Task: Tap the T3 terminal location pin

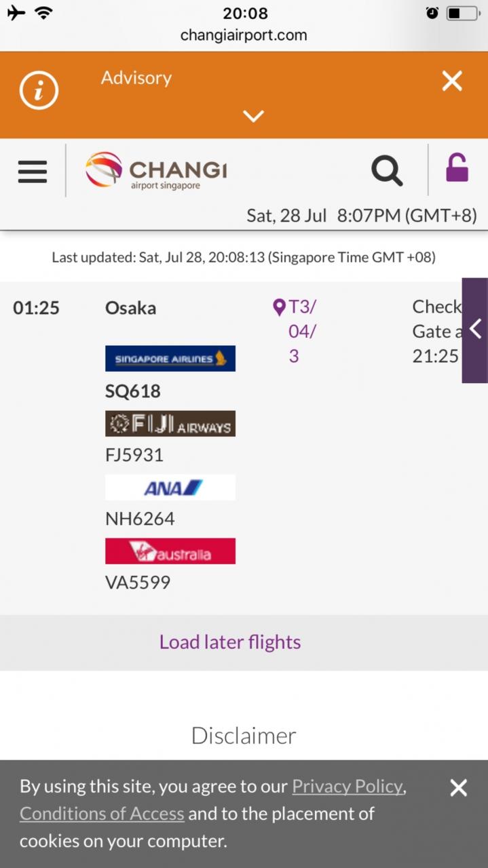Action: [x=279, y=308]
